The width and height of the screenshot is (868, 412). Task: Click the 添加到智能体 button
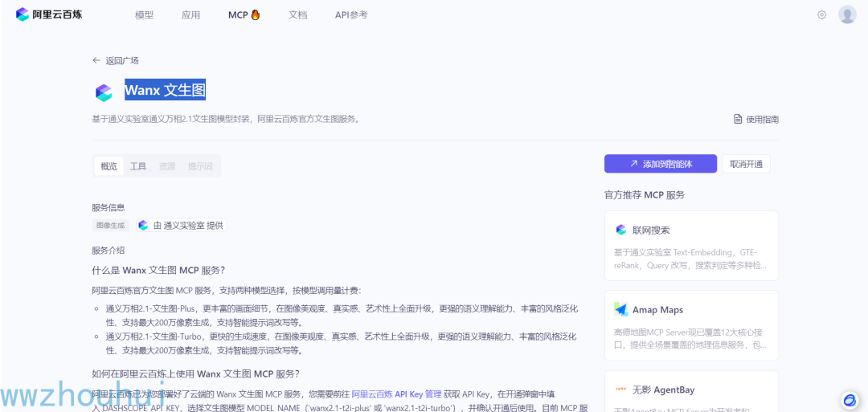pyautogui.click(x=661, y=164)
